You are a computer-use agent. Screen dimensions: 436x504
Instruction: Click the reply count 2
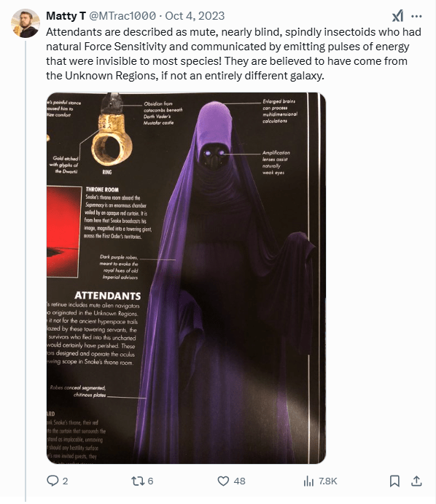(x=65, y=481)
